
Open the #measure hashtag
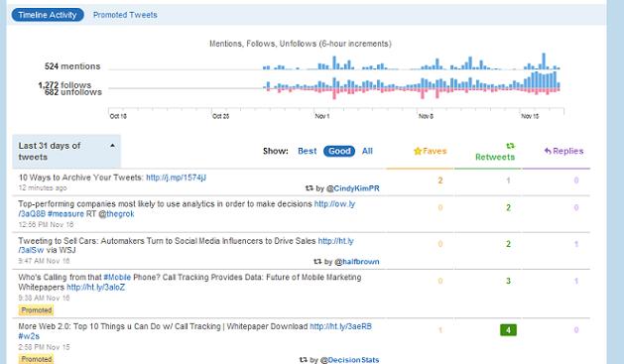65,214
